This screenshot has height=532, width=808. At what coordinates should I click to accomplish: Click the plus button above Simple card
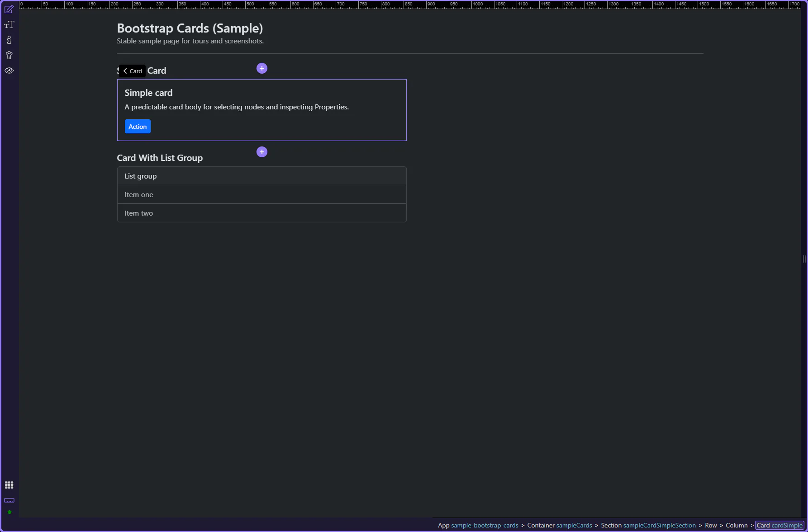(x=262, y=68)
